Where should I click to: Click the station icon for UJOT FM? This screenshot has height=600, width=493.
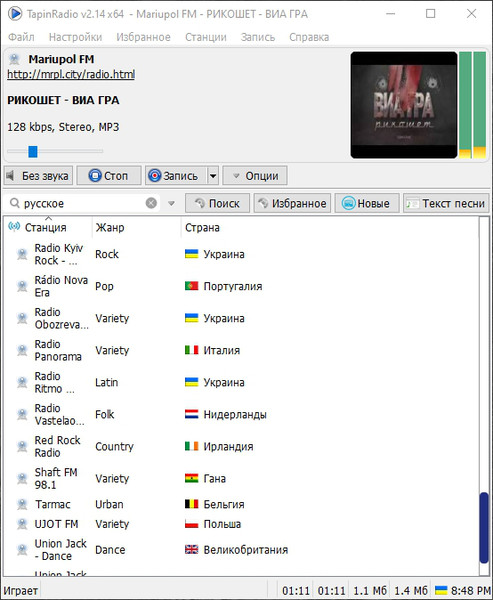click(x=22, y=524)
